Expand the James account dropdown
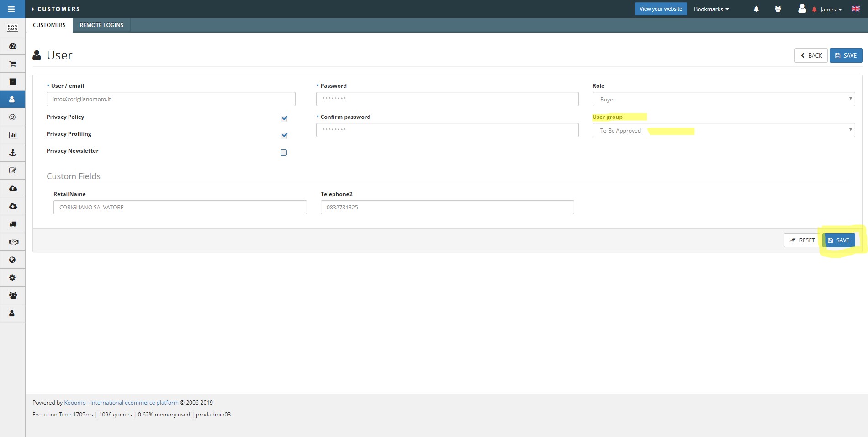 (831, 10)
